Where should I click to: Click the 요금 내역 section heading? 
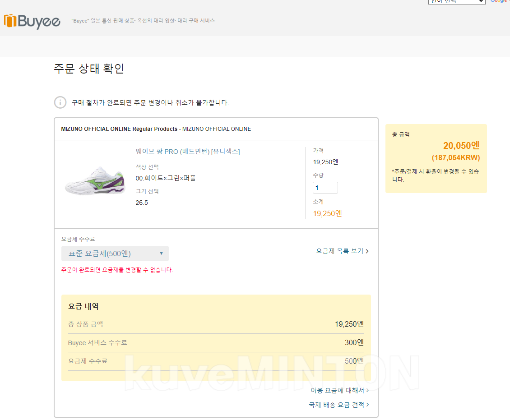point(83,306)
